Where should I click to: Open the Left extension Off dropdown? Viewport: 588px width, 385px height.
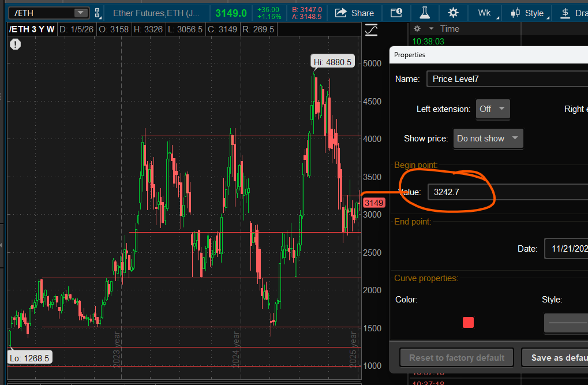tap(493, 109)
